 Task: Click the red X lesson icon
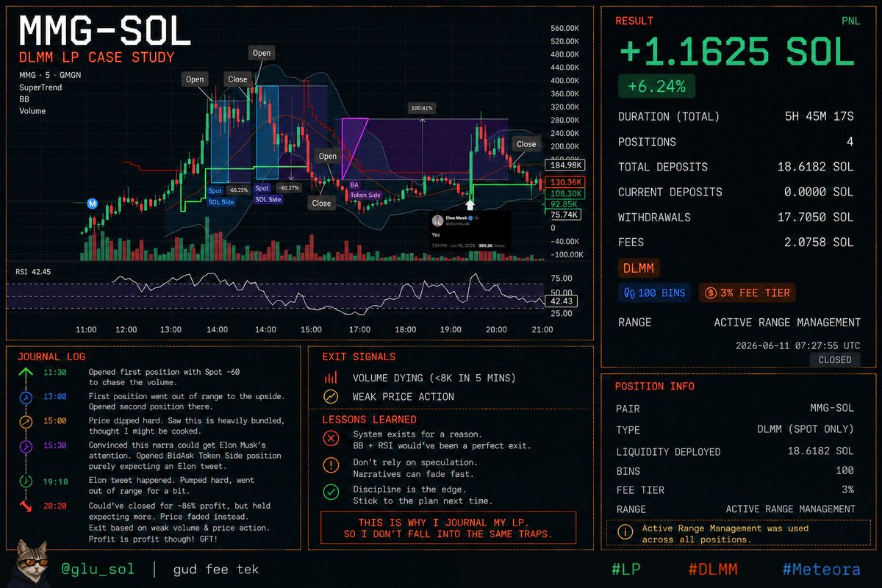pyautogui.click(x=331, y=439)
